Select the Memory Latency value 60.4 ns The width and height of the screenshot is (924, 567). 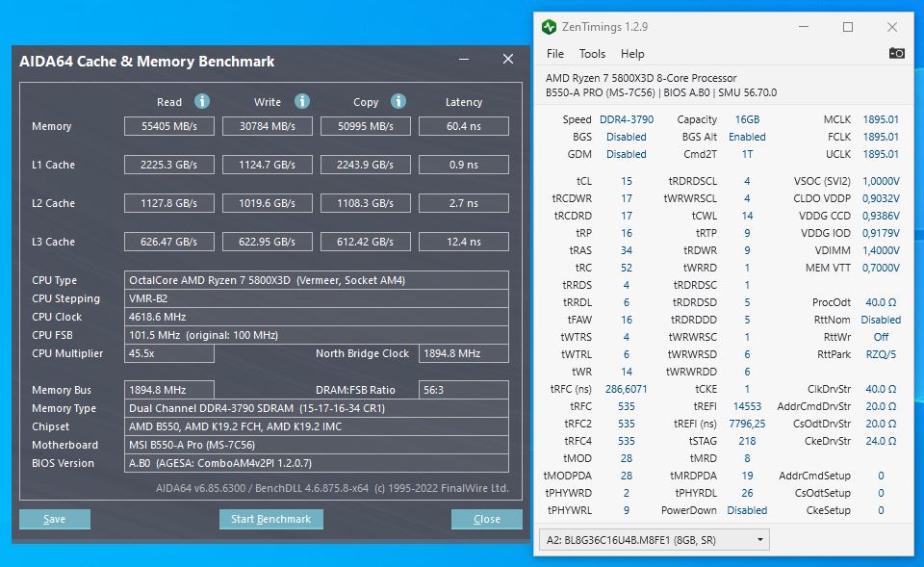click(464, 126)
